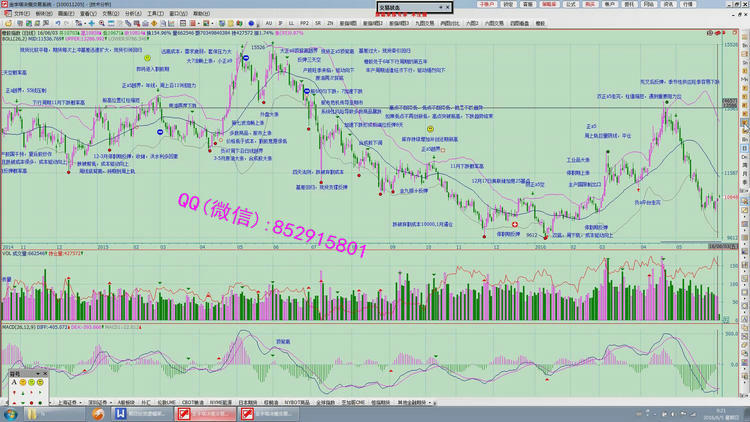This screenshot has height=422, width=750.
Task: Select the AU contract shortcut button
Action: [x=268, y=21]
